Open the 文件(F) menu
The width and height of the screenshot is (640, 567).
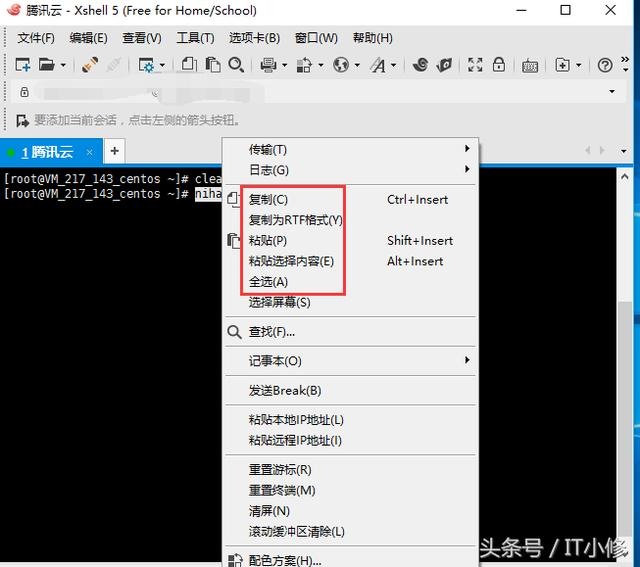(36, 38)
